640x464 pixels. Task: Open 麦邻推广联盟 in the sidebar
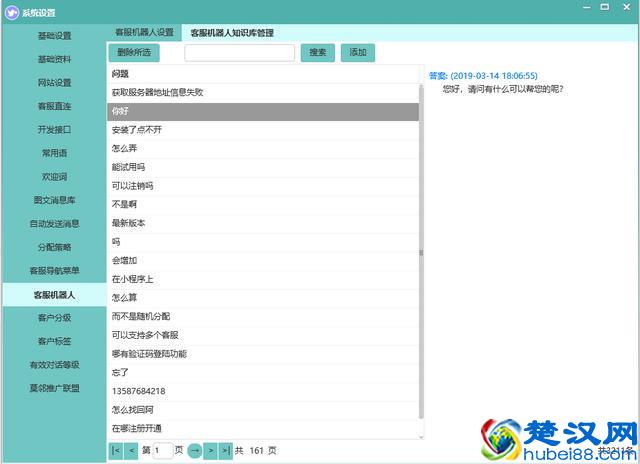point(54,388)
